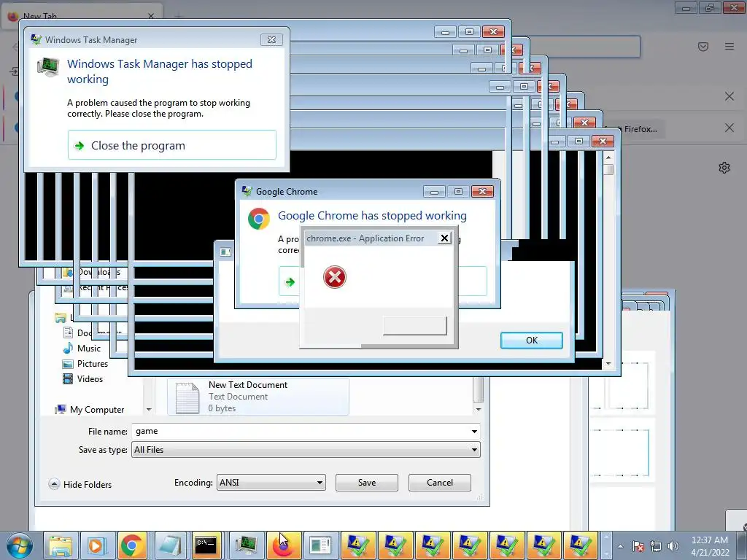The image size is (747, 560).
Task: Open the Encoding ANSI dropdown
Action: [271, 483]
